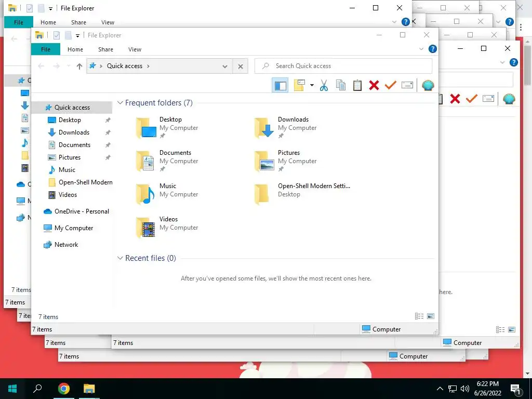Open the File tab in front window
The image size is (532, 399).
[x=46, y=49]
